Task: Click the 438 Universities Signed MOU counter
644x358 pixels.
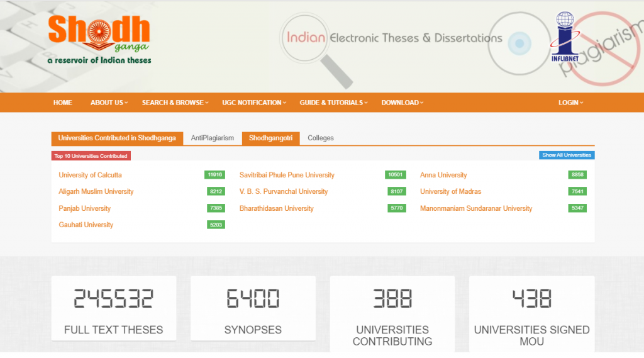Action: tap(532, 298)
